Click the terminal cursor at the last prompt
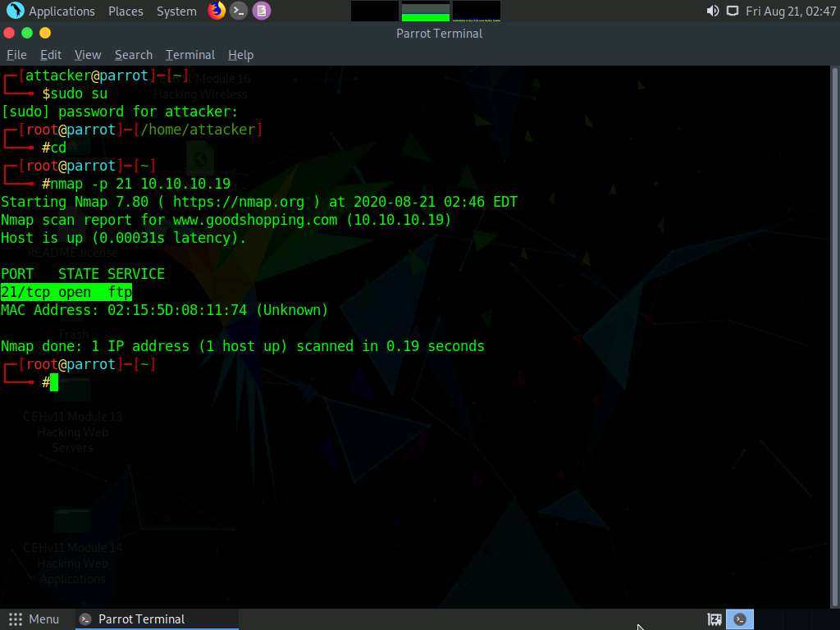 click(x=54, y=382)
